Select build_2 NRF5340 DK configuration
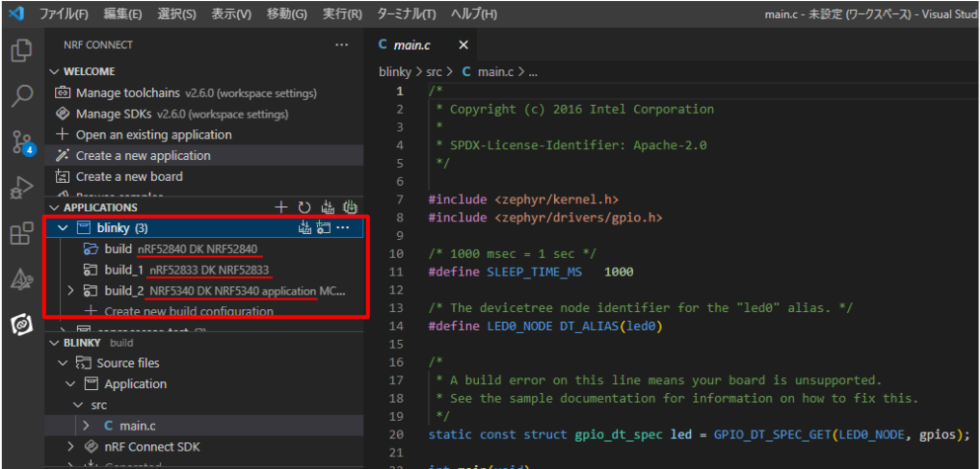 pyautogui.click(x=204, y=291)
